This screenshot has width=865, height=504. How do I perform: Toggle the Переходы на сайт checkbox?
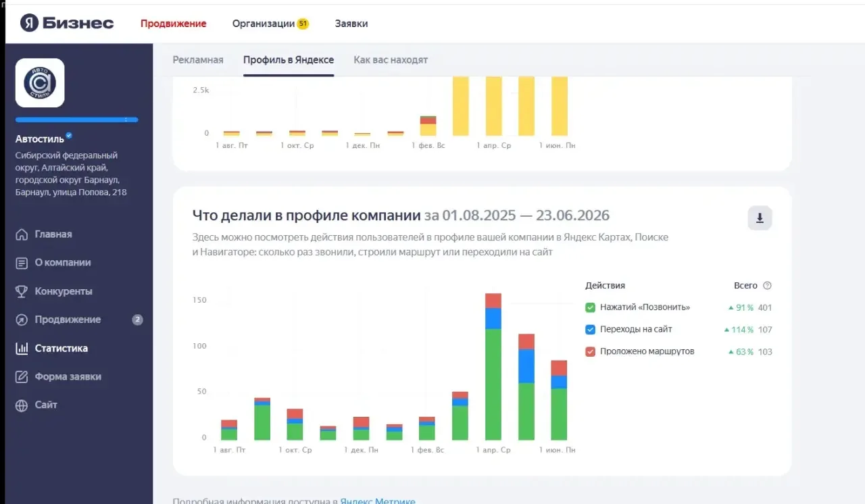coord(590,330)
